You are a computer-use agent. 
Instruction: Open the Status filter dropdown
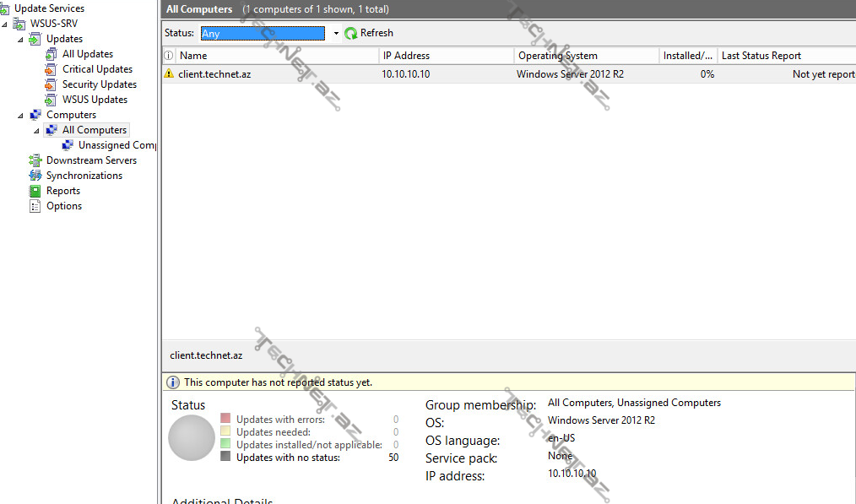[335, 34]
